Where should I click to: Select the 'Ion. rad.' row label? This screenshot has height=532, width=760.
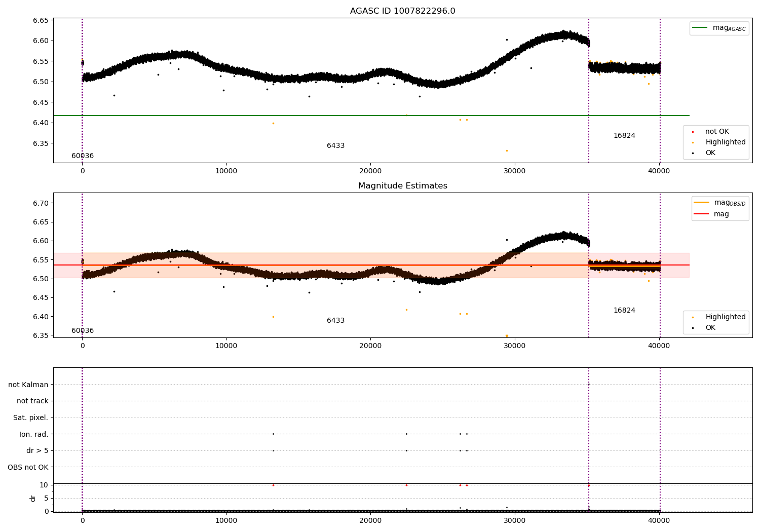coord(34,434)
